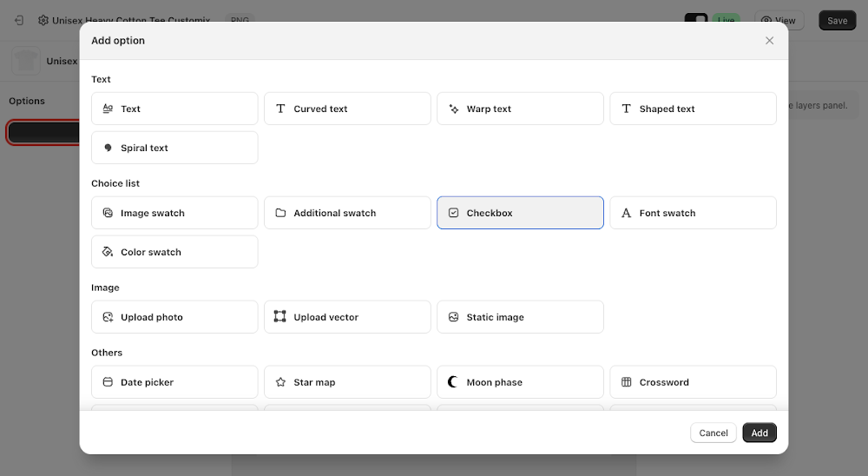Screen dimensions: 868x476
Task: Select the Warp text option
Action: (x=520, y=109)
